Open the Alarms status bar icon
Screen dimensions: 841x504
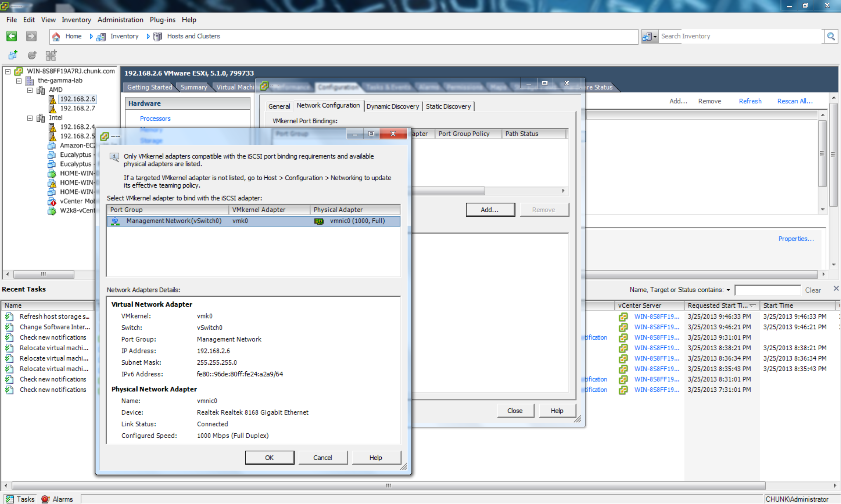pyautogui.click(x=46, y=499)
